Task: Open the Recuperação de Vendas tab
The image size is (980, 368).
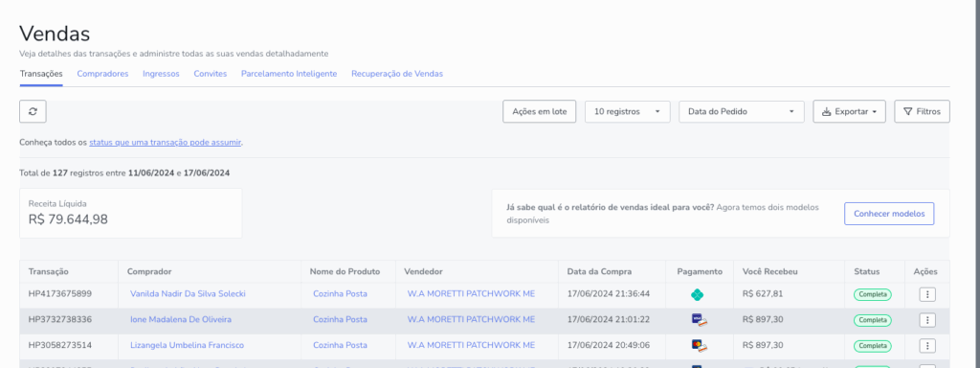Action: click(x=397, y=74)
